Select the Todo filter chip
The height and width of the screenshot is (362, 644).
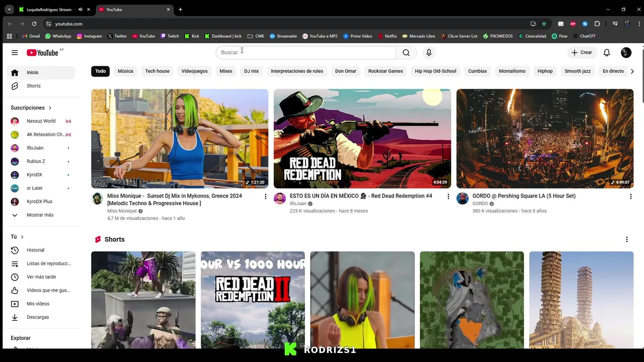(x=101, y=71)
